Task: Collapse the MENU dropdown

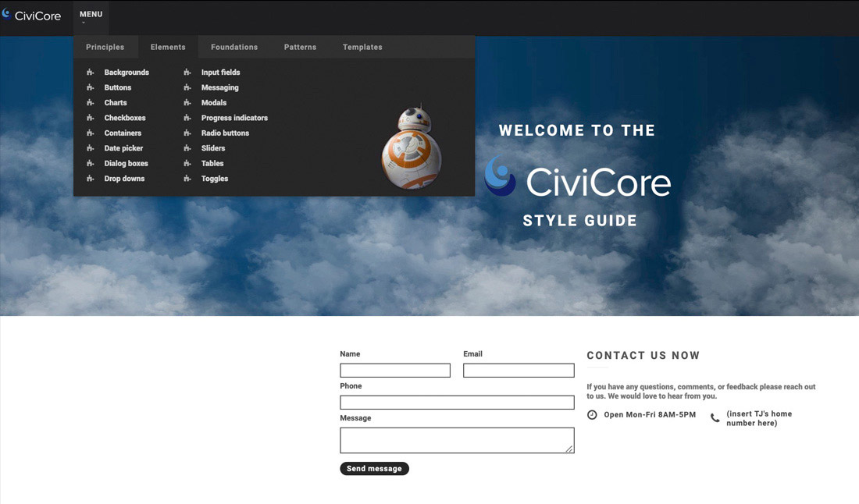Action: [91, 16]
